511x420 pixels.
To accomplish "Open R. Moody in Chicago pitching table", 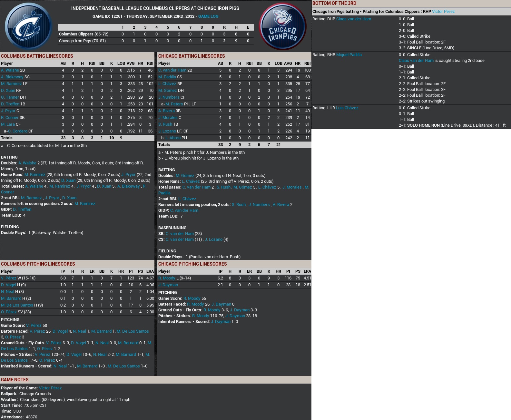I will [x=167, y=278].
